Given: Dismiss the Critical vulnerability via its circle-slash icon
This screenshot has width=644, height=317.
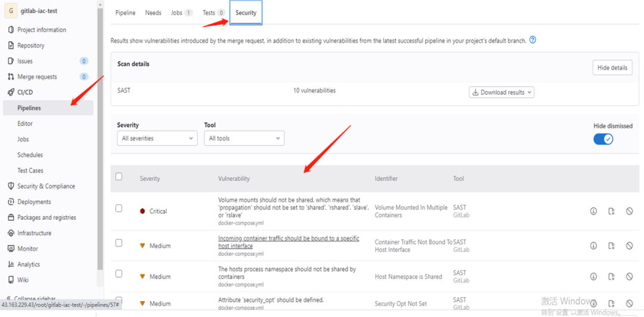Looking at the screenshot, I should (629, 211).
